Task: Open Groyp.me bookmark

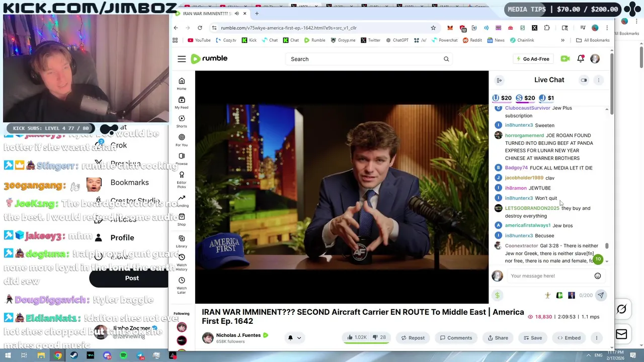Action: click(343, 40)
